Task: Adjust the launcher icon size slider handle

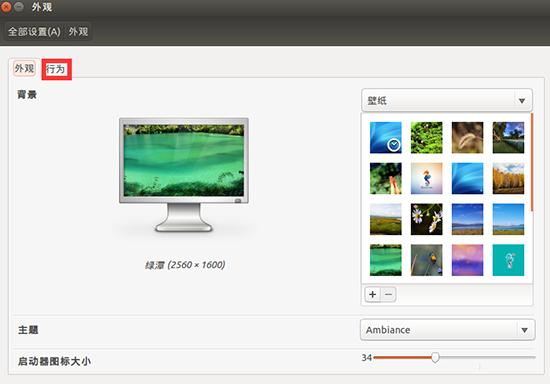Action: [x=435, y=357]
